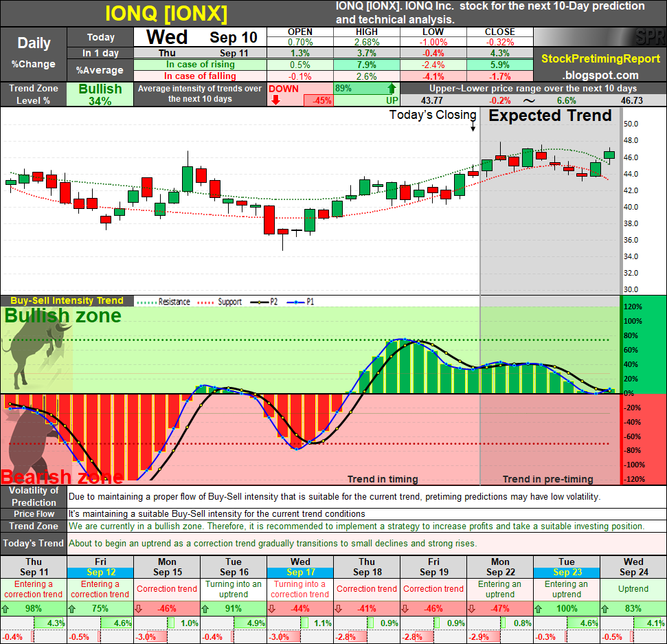Click the green 4.3% bar for Sep 11

49,623
